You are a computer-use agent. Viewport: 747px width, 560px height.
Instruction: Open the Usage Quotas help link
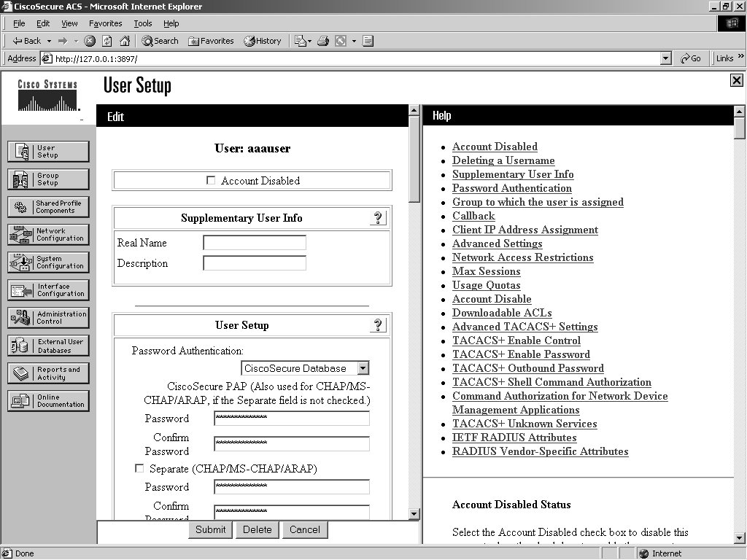[486, 285]
